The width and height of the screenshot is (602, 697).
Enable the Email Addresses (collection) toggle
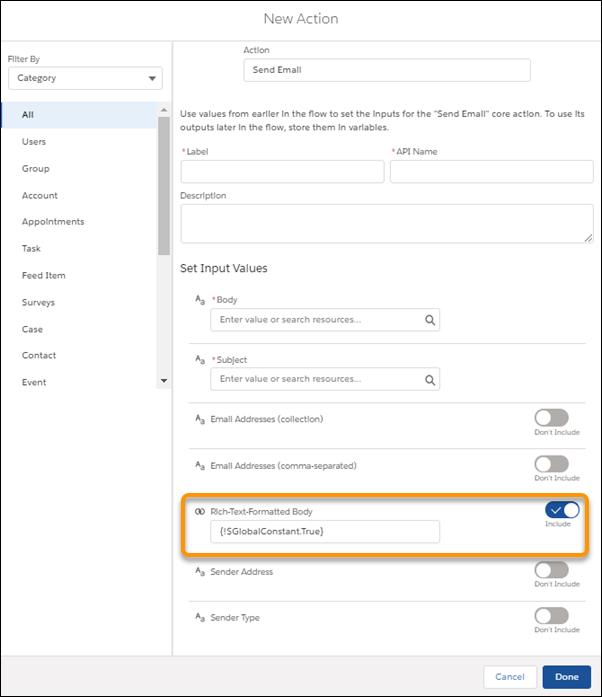(x=551, y=418)
